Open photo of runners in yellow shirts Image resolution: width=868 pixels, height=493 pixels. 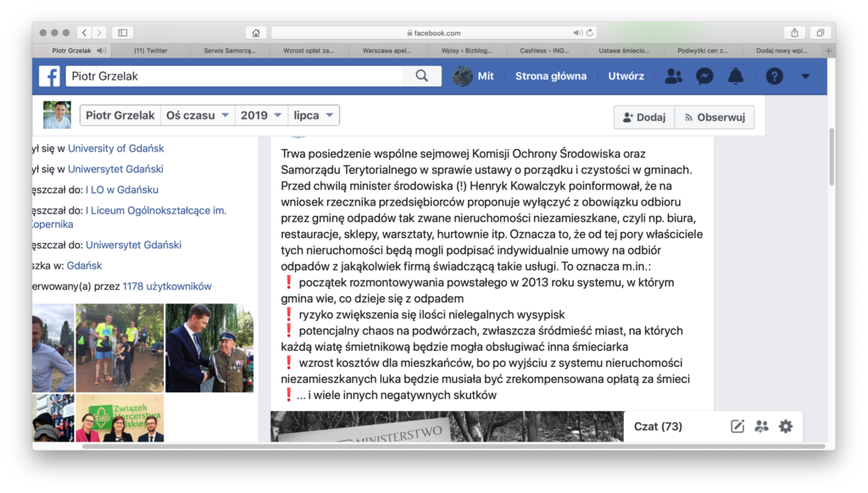(x=120, y=348)
